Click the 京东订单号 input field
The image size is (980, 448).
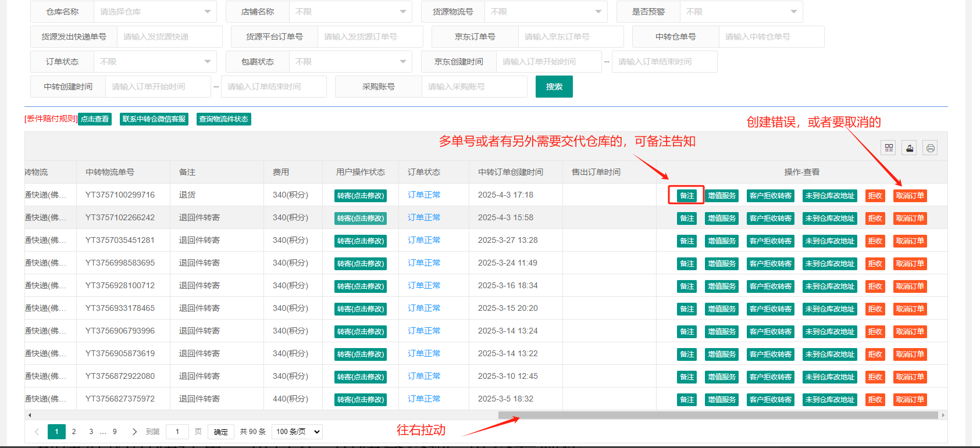click(x=571, y=37)
